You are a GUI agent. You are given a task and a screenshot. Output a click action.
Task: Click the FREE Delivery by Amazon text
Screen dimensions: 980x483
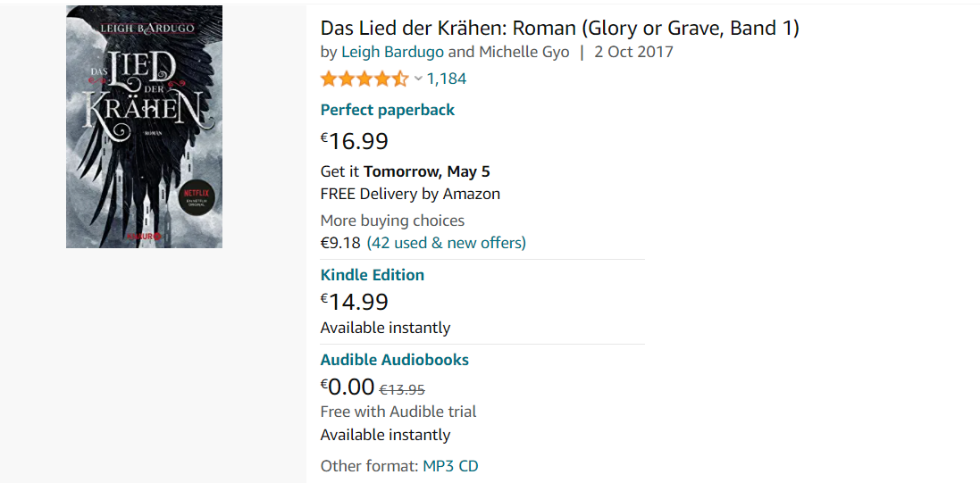click(x=410, y=194)
